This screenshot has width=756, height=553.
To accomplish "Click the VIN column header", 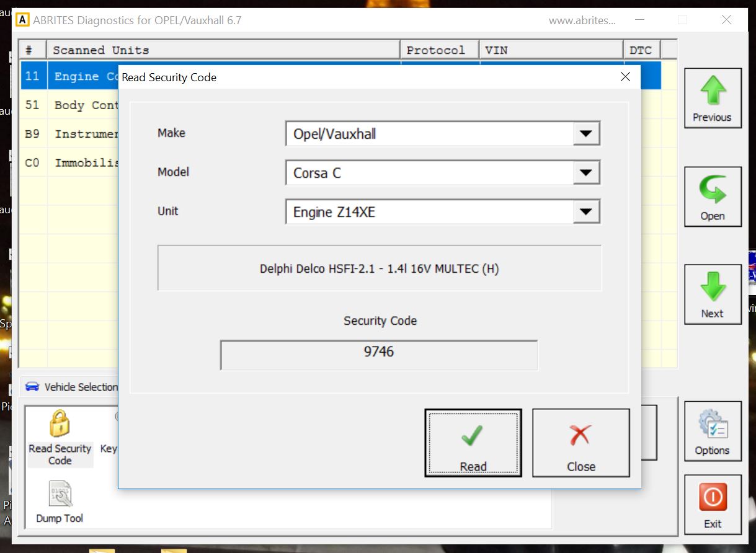I will (551, 50).
